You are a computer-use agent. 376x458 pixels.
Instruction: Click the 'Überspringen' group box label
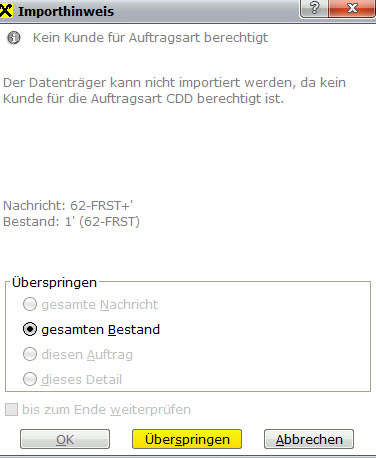tap(54, 283)
